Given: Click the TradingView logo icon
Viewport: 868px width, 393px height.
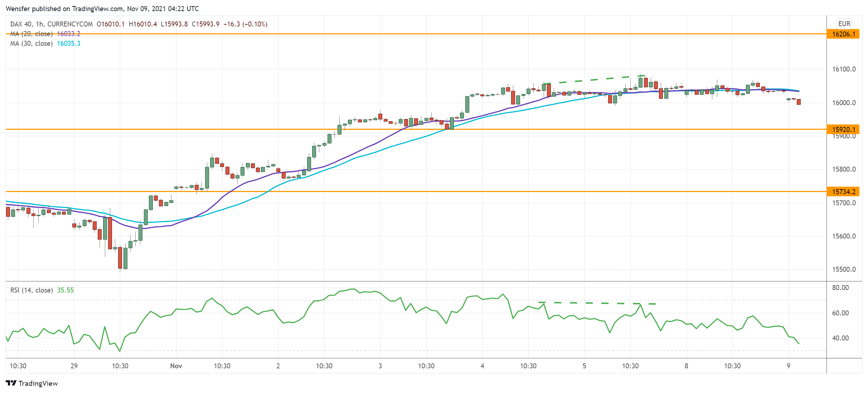Looking at the screenshot, I should click(11, 383).
